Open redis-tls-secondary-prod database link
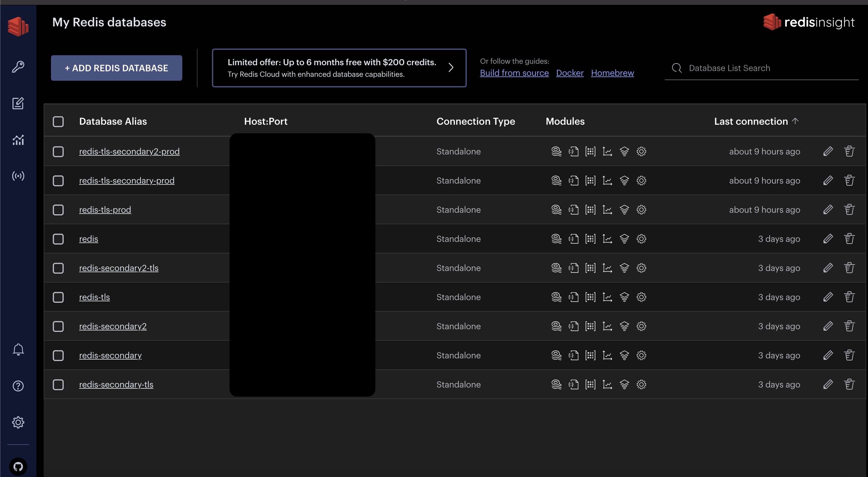868x477 pixels. point(127,181)
